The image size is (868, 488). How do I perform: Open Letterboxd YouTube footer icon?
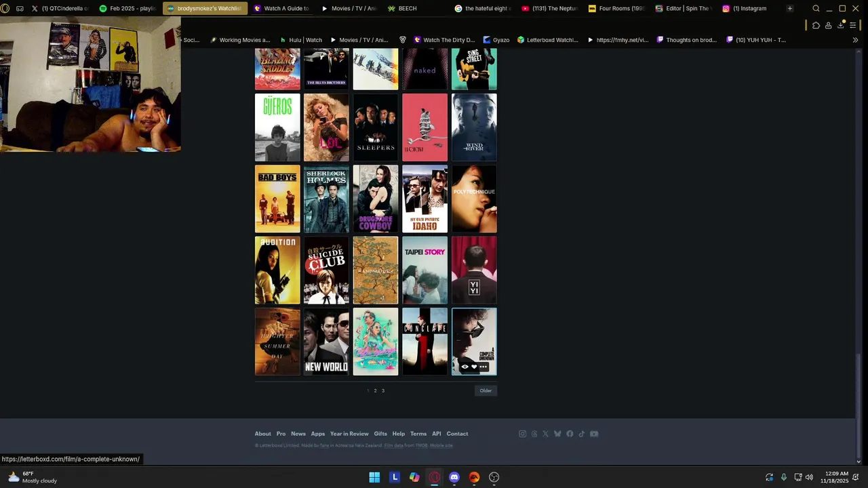594,434
